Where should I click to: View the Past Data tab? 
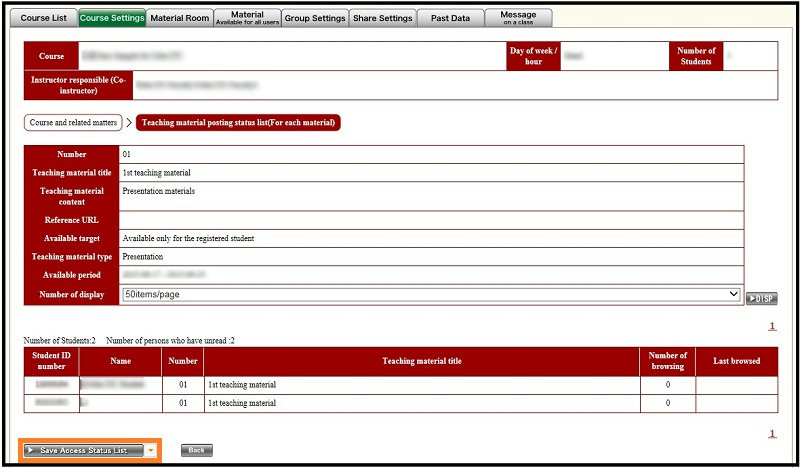450,18
